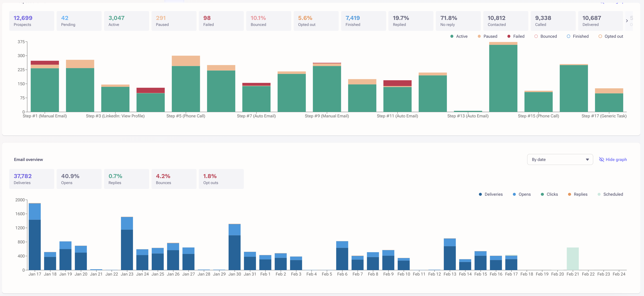The width and height of the screenshot is (644, 296).
Task: Click the Hide graph eye icon
Action: [x=601, y=159]
